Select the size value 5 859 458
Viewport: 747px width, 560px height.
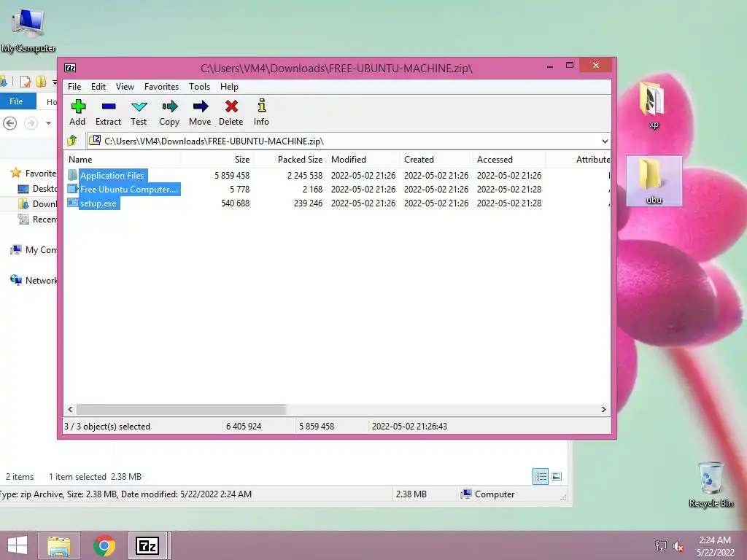[232, 175]
